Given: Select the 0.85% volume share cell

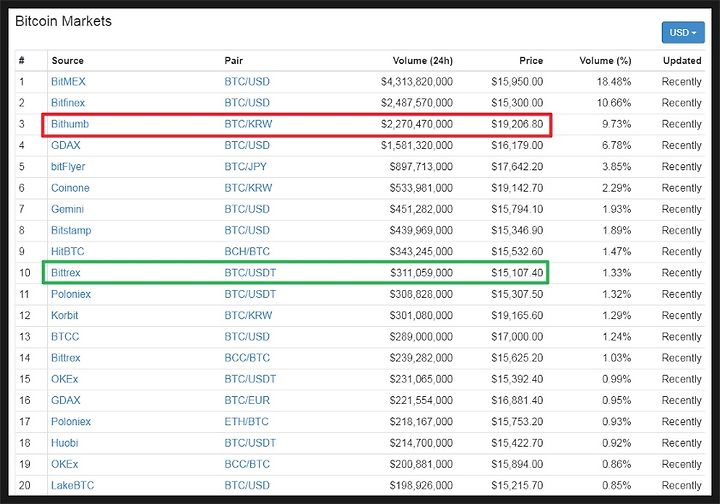Looking at the screenshot, I should point(617,485).
